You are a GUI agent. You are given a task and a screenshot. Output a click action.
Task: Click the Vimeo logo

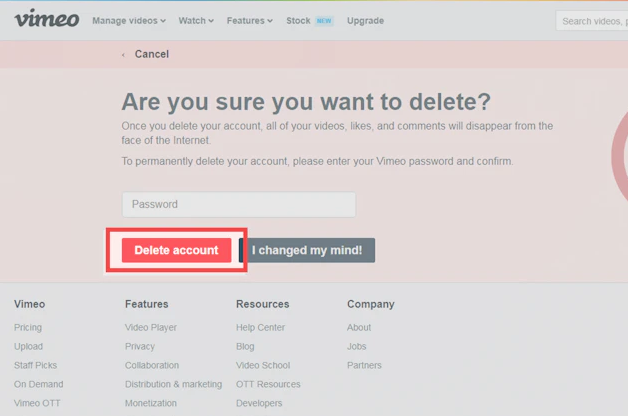tap(46, 18)
